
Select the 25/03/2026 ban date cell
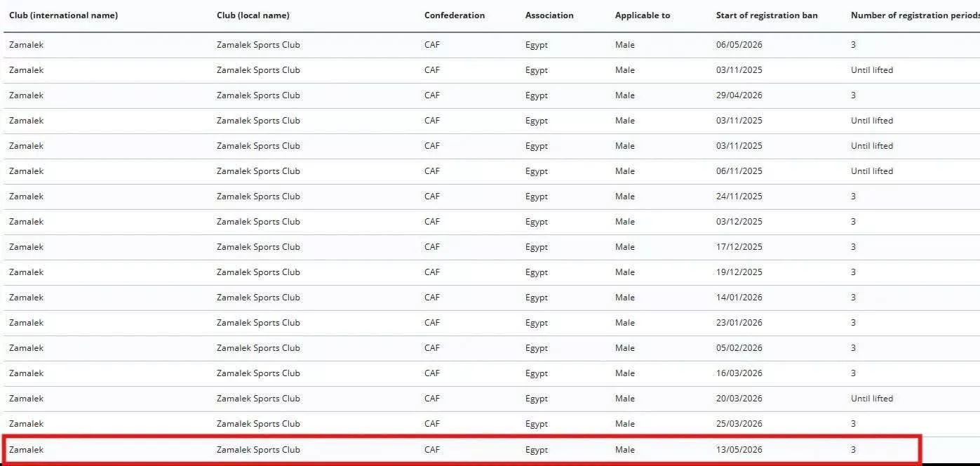pyautogui.click(x=739, y=424)
